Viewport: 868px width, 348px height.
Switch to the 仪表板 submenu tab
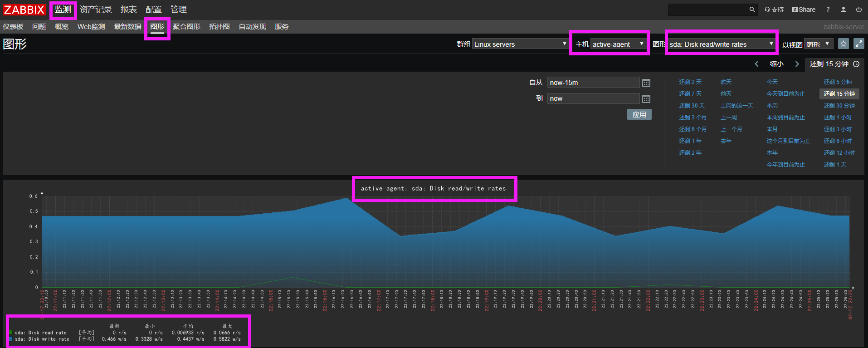pyautogui.click(x=13, y=27)
